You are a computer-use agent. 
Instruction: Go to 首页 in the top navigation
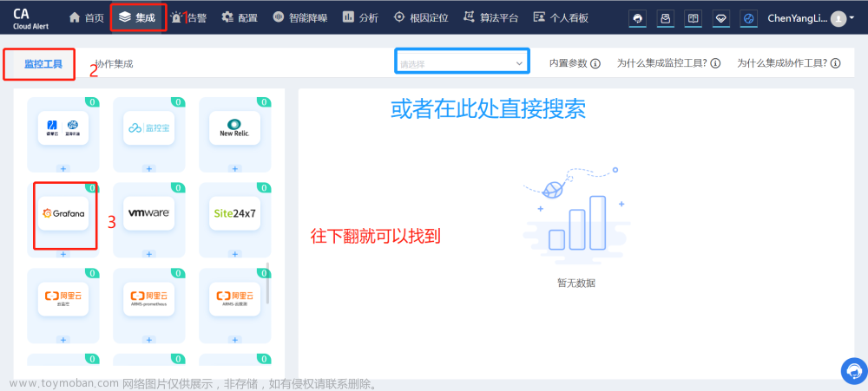[x=86, y=17]
